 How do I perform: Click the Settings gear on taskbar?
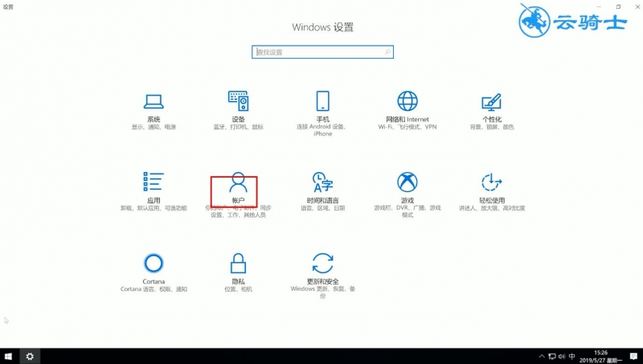click(x=30, y=356)
